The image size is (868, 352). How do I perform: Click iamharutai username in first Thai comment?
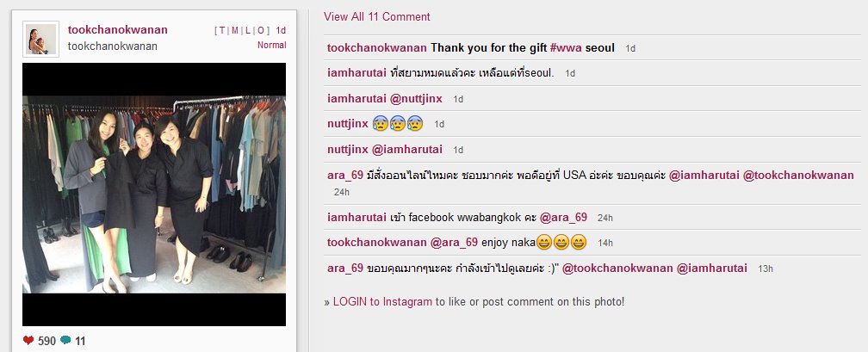coord(357,72)
